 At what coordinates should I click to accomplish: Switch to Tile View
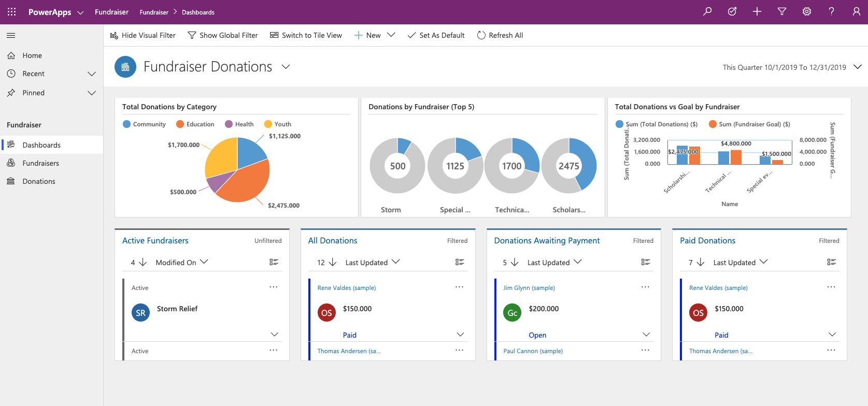pos(306,35)
